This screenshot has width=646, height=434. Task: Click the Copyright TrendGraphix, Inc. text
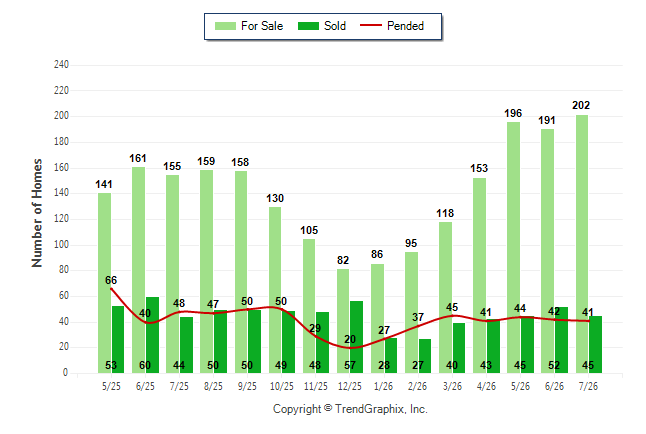350,409
